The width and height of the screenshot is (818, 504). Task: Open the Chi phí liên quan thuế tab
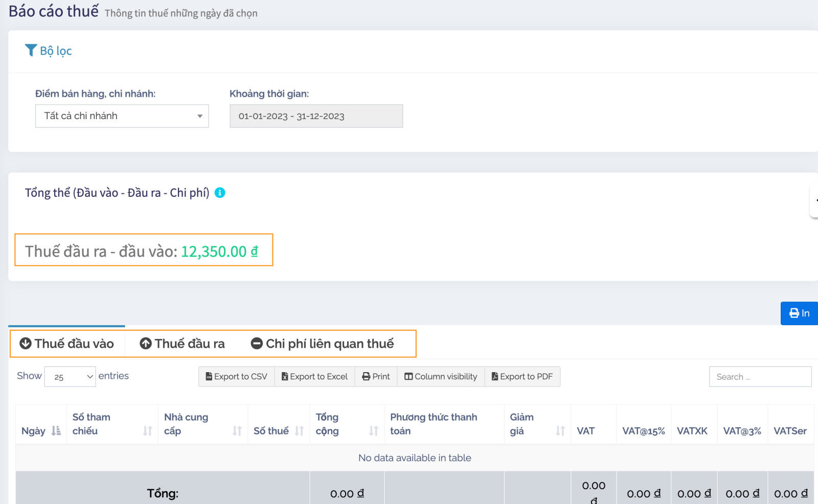[323, 343]
